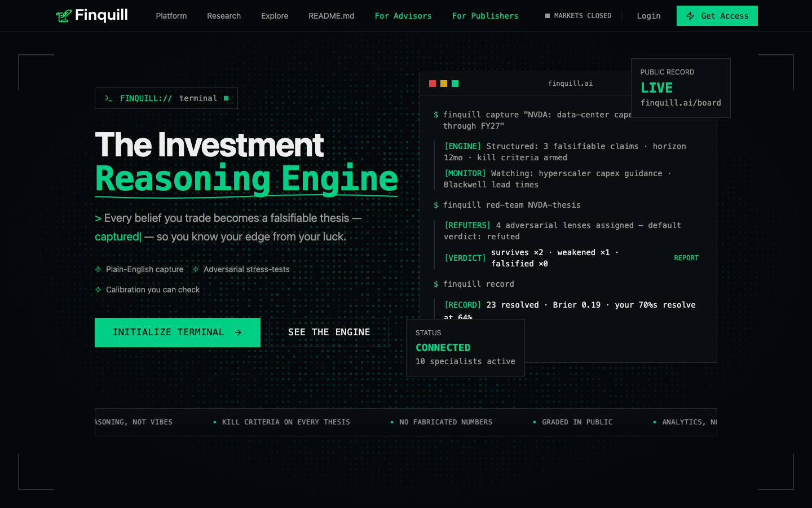The height and width of the screenshot is (508, 812).
Task: Click the green square after terminal badge text
Action: click(x=226, y=98)
